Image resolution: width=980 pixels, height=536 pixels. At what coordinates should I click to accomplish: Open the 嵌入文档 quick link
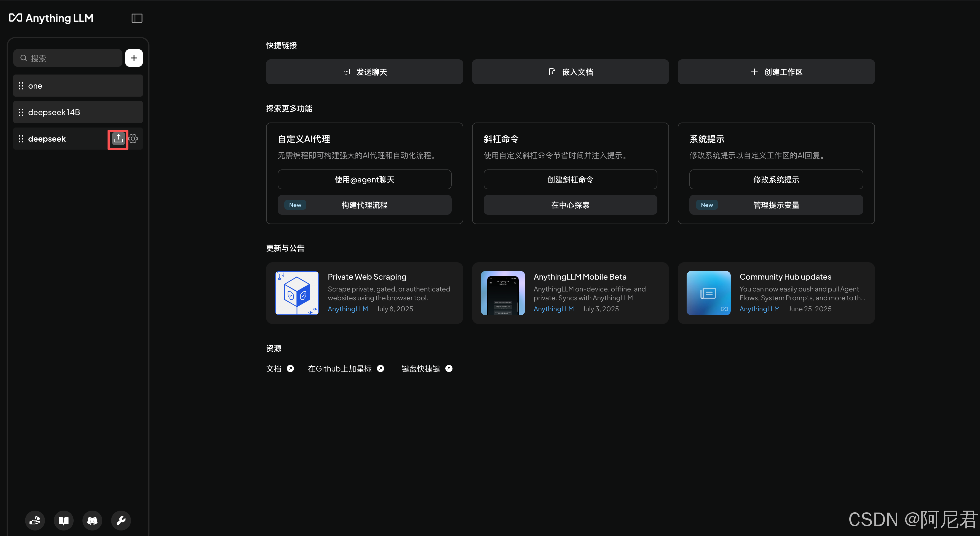[570, 71]
